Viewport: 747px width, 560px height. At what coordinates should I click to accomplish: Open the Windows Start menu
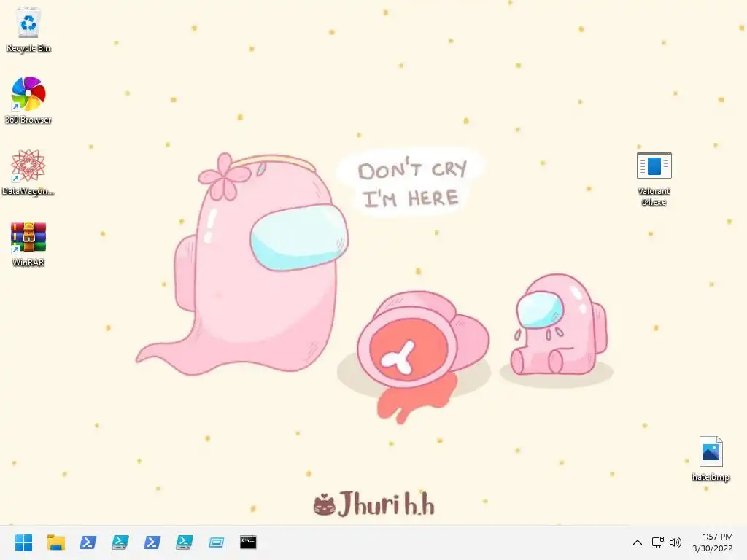(x=23, y=542)
